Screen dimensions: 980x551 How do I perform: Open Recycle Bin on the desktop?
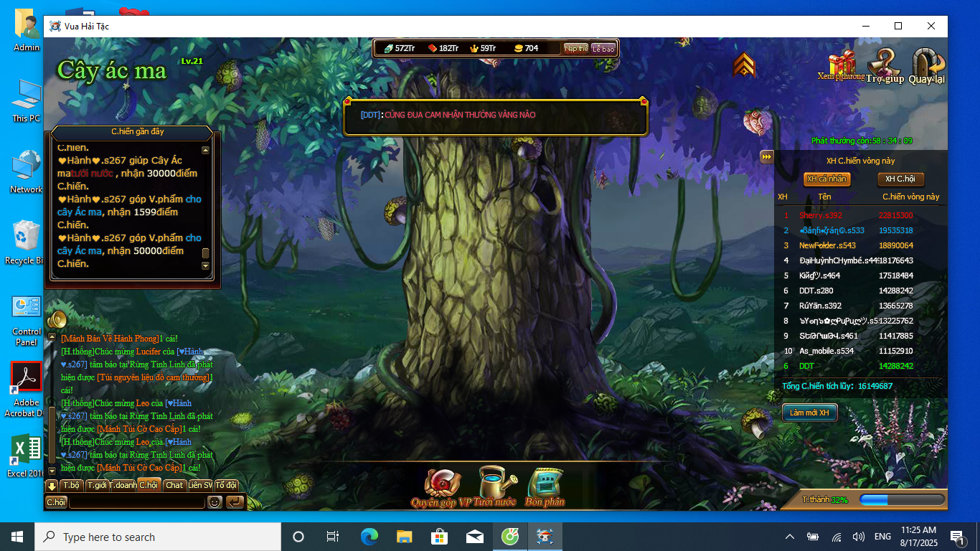tap(27, 242)
